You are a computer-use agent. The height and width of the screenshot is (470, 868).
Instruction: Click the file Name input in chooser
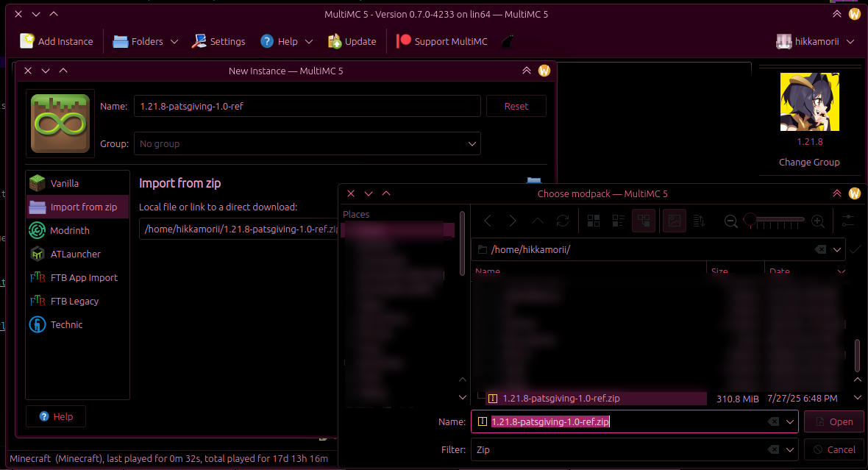point(634,421)
